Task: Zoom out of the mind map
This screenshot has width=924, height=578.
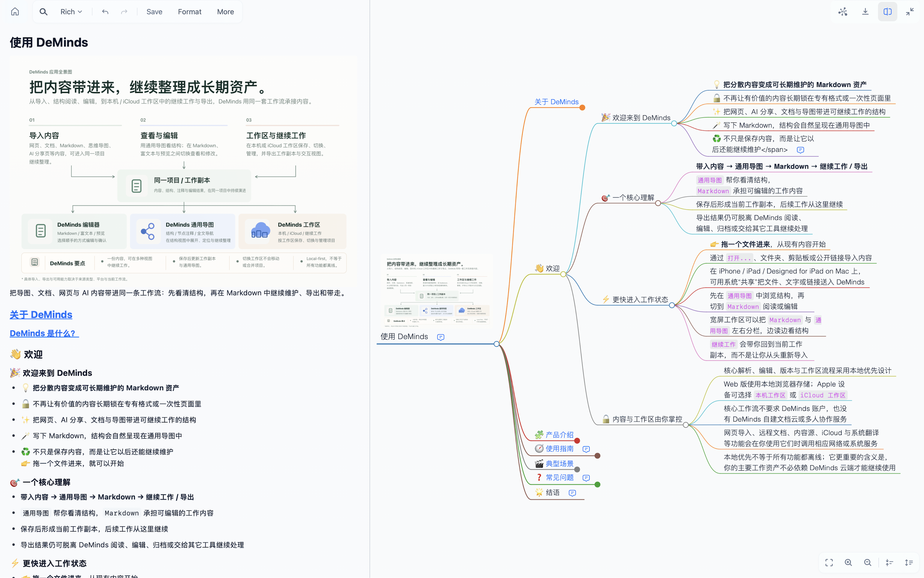Action: tap(868, 562)
